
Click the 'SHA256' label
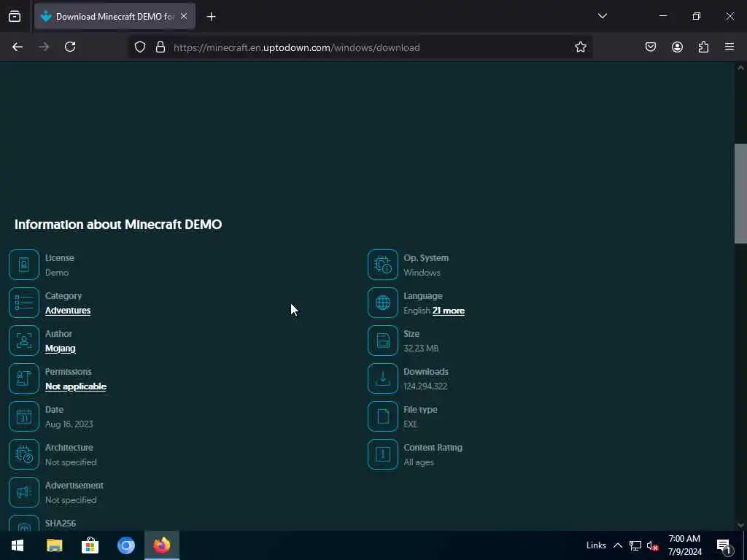pyautogui.click(x=61, y=524)
